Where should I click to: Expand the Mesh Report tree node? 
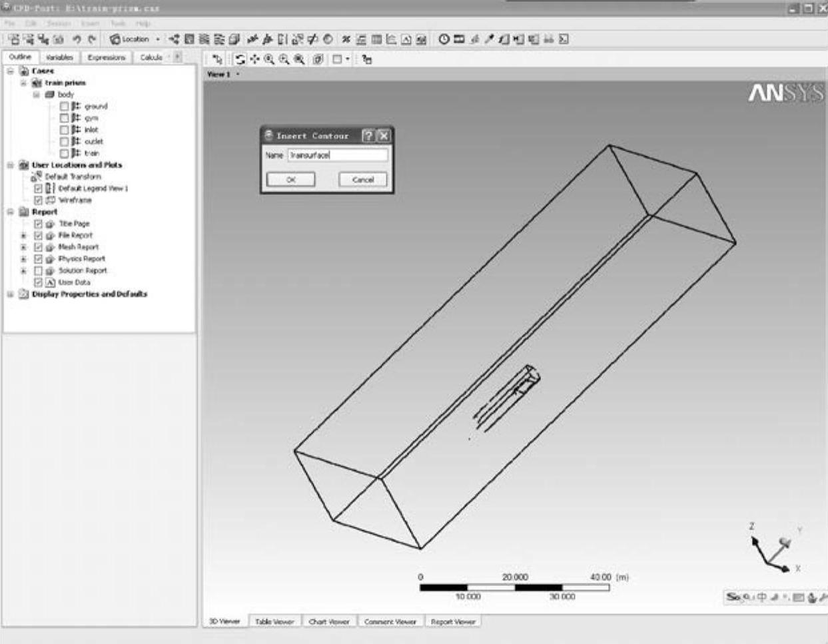tap(23, 248)
